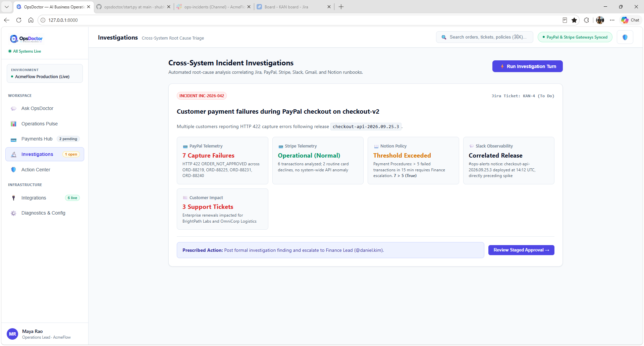Open the browser tab search dropdown

7,7
